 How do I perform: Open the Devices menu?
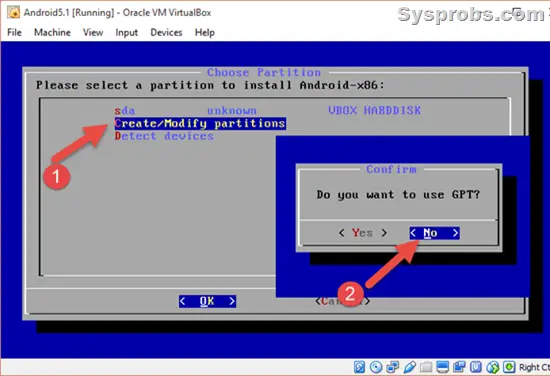(x=166, y=32)
